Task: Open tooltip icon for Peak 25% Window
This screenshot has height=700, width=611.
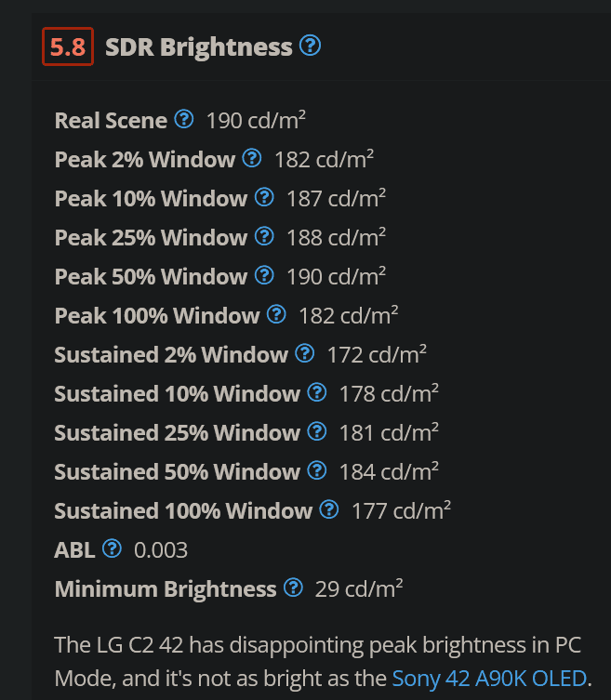Action: point(264,236)
